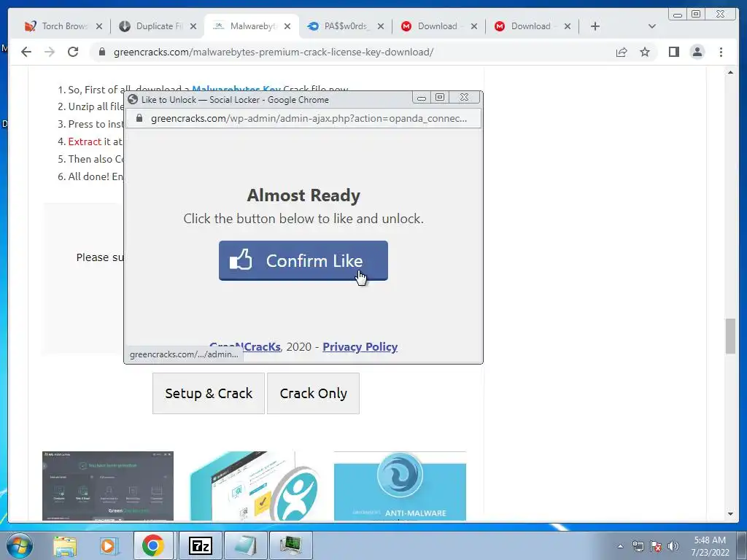This screenshot has width=747, height=560.
Task: Click the Confirm Like button
Action: pyautogui.click(x=303, y=260)
